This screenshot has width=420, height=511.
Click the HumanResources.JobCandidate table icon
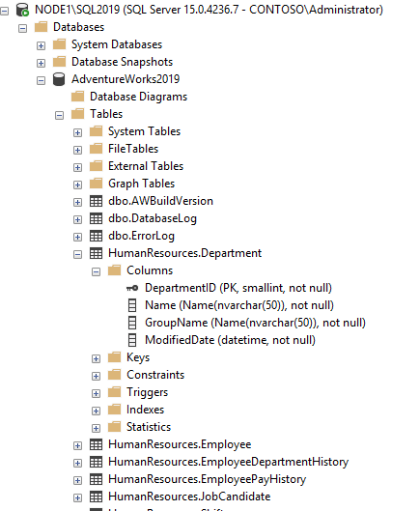coord(97,497)
